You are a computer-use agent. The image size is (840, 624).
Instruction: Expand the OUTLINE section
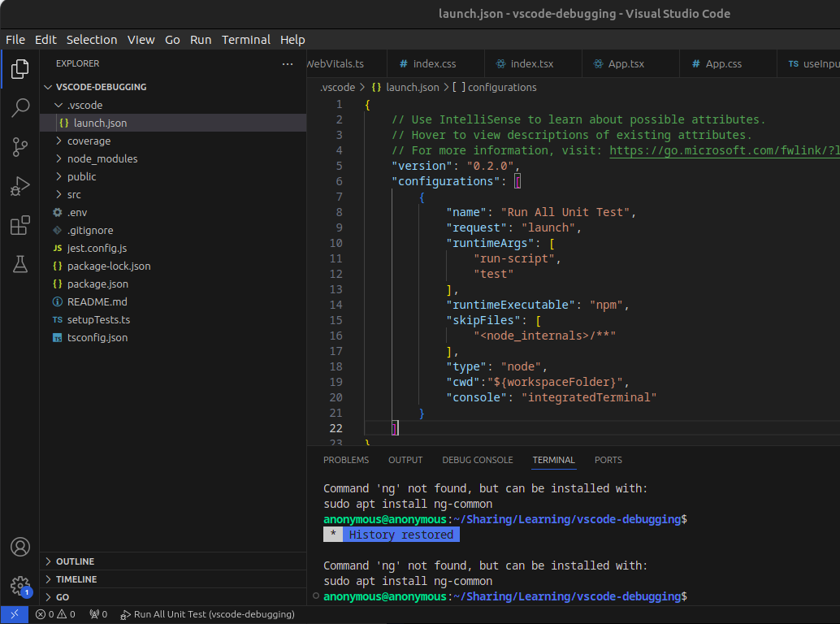tap(75, 561)
